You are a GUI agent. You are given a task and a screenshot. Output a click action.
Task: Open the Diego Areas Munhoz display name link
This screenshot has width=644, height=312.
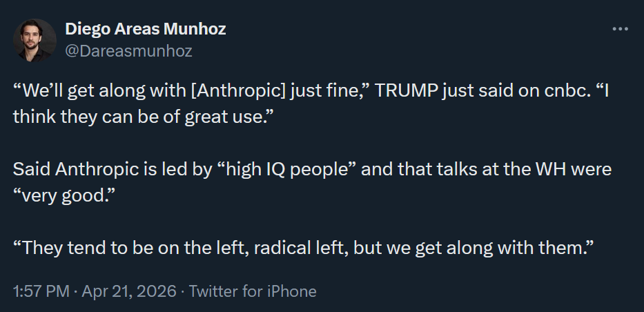click(145, 29)
